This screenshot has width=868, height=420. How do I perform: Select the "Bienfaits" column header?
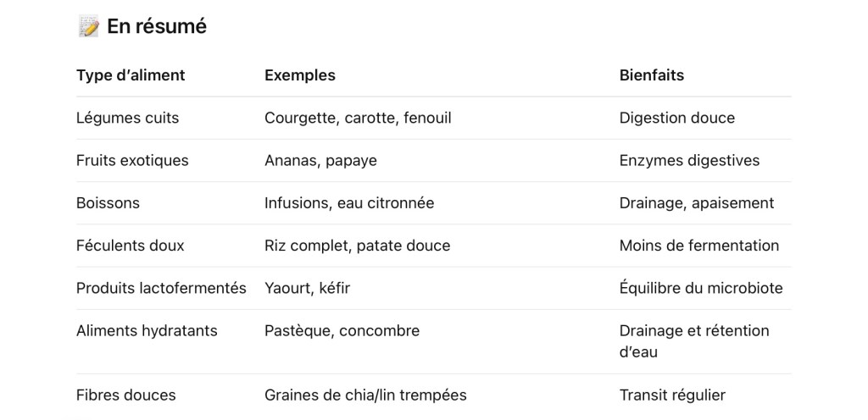[652, 75]
